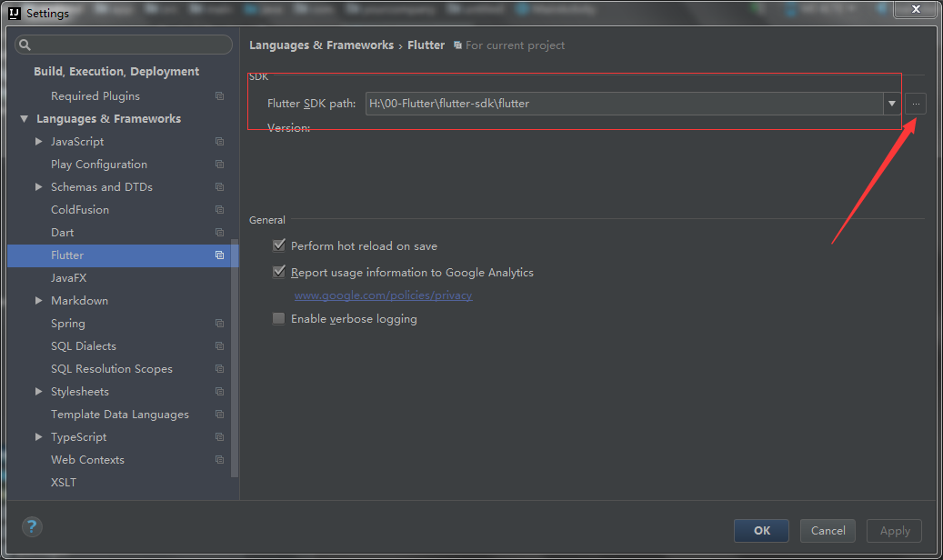Click project-level icon beside SQL Dialects
This screenshot has height=560, width=943.
(x=219, y=346)
